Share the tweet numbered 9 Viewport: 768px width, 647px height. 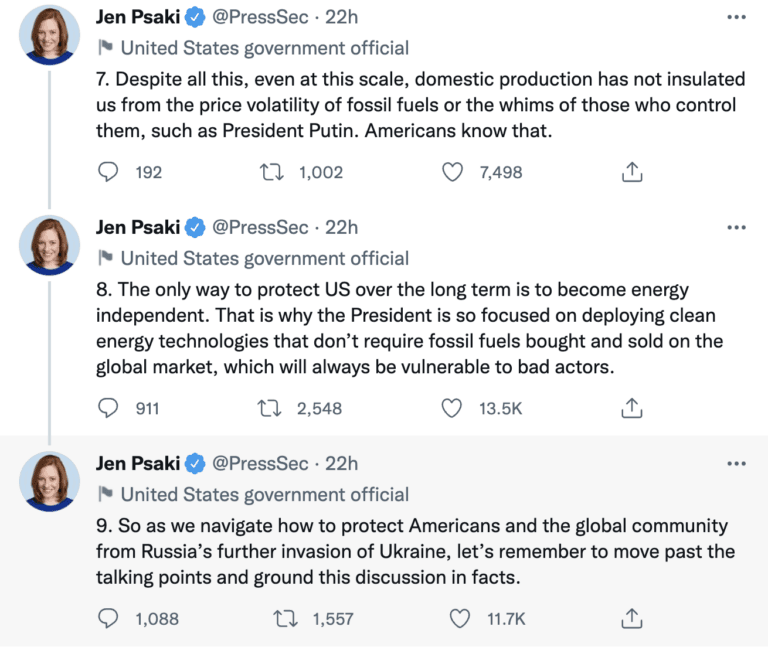click(631, 618)
